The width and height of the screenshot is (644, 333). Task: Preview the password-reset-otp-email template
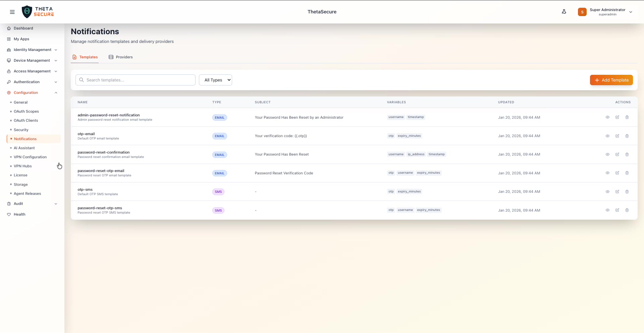(x=608, y=173)
